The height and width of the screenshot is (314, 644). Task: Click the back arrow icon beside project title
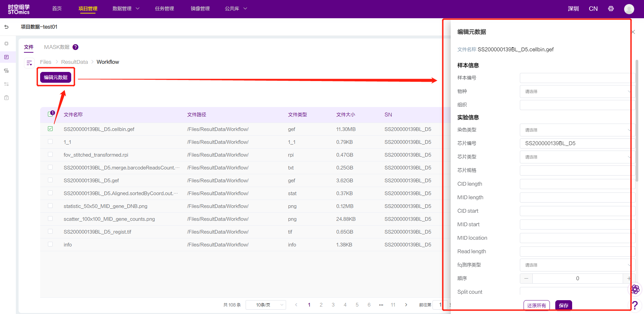(6, 27)
